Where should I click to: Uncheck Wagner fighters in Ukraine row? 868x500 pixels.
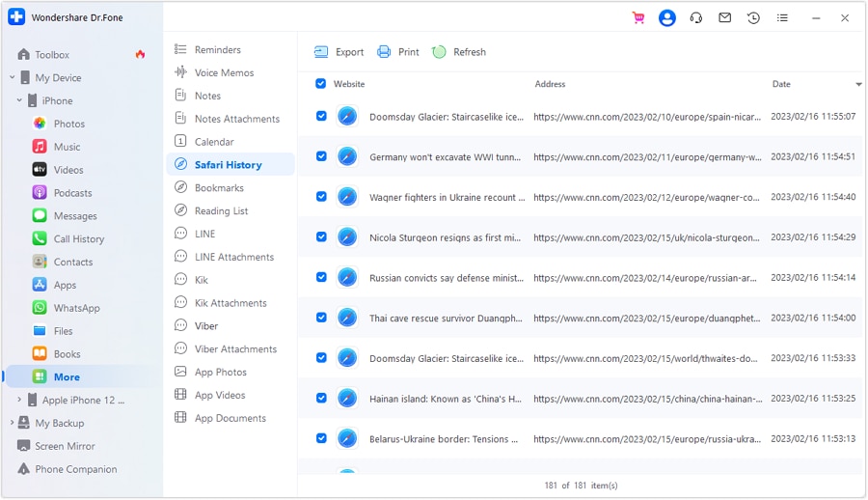click(321, 197)
